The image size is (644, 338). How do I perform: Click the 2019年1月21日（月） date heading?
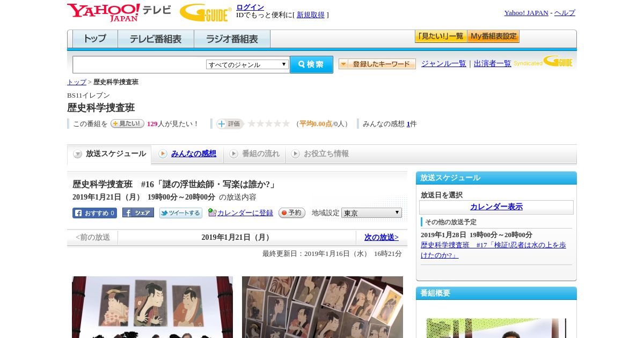237,237
